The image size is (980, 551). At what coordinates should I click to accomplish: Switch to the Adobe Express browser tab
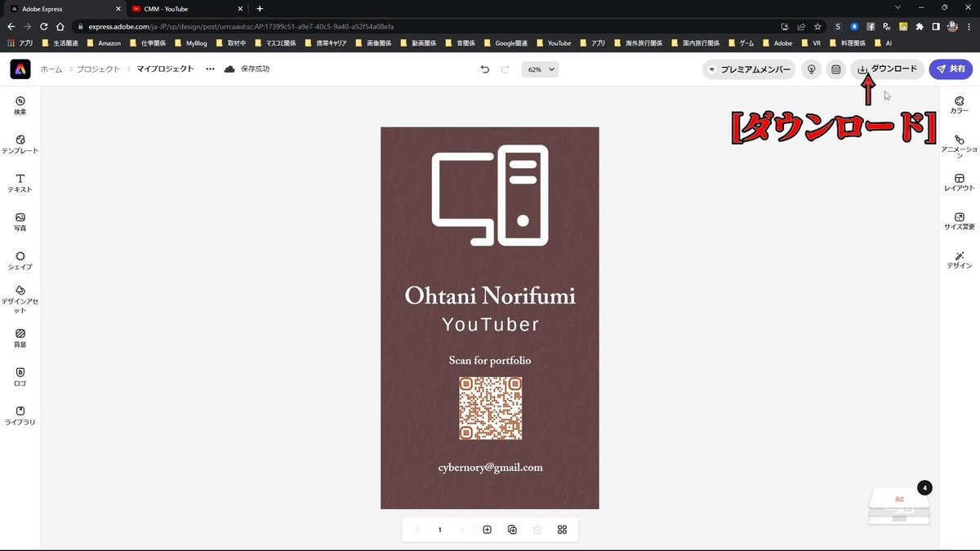(x=65, y=8)
